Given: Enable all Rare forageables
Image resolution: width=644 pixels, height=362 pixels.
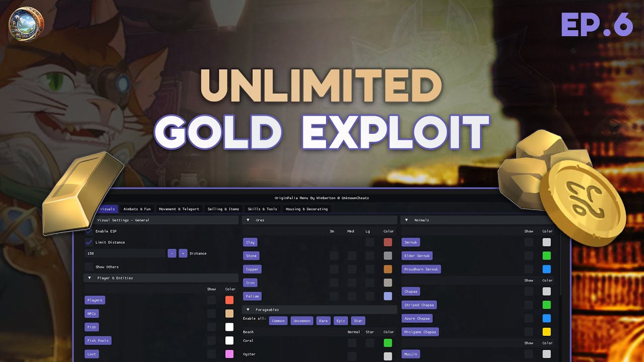Looking at the screenshot, I should coord(324,321).
